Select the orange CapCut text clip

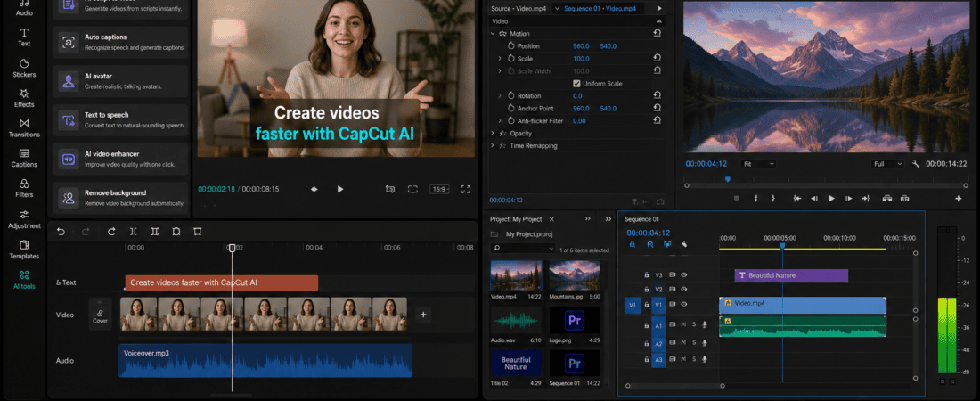pos(221,282)
